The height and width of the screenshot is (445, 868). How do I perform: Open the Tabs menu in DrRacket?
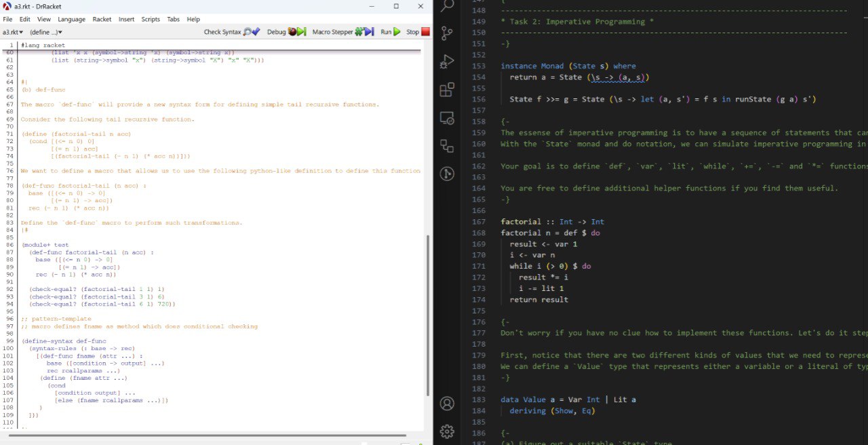pyautogui.click(x=174, y=19)
